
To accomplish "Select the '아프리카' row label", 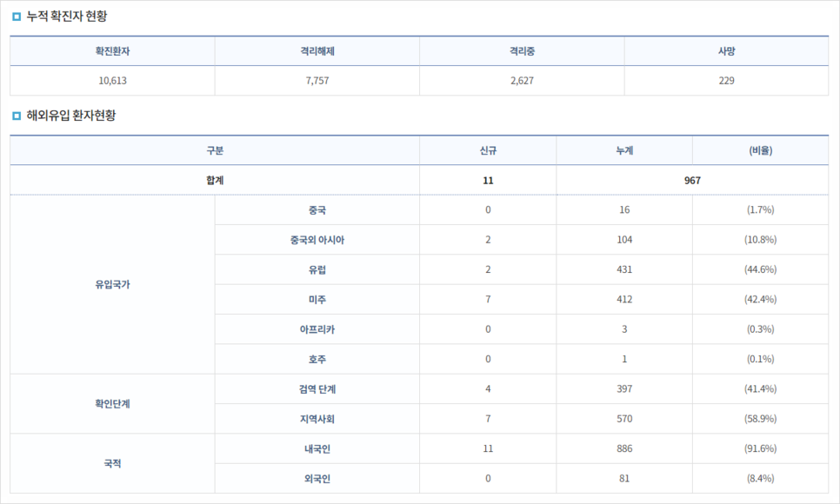I will (x=317, y=329).
